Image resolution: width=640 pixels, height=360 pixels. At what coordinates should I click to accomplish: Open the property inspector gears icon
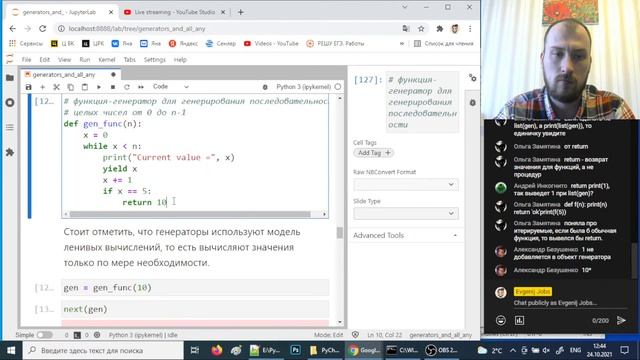(x=473, y=78)
